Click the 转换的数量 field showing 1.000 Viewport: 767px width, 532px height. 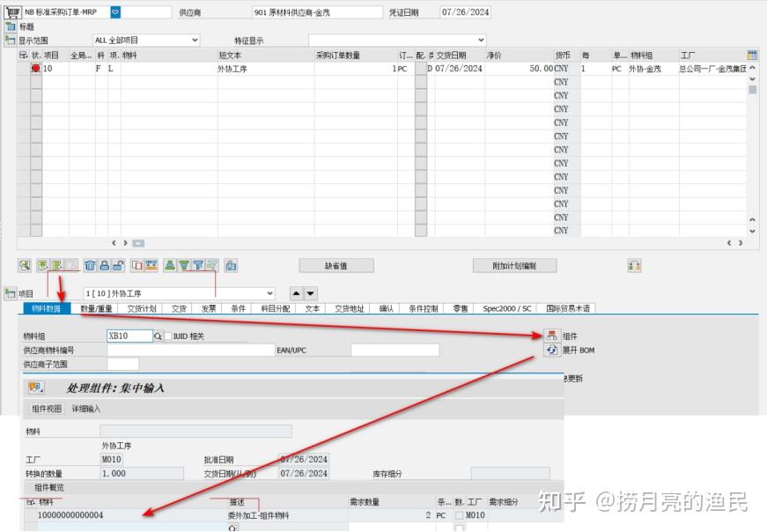[x=142, y=473]
